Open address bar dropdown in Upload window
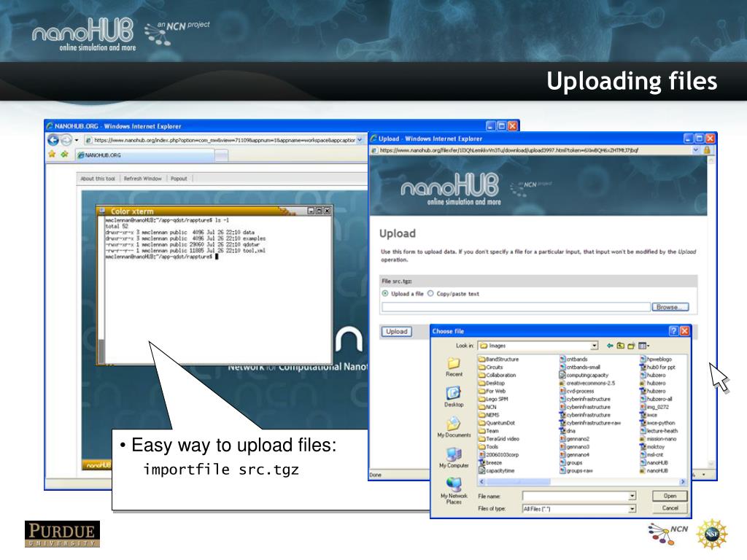Screen dimensions: 747x560 point(695,150)
